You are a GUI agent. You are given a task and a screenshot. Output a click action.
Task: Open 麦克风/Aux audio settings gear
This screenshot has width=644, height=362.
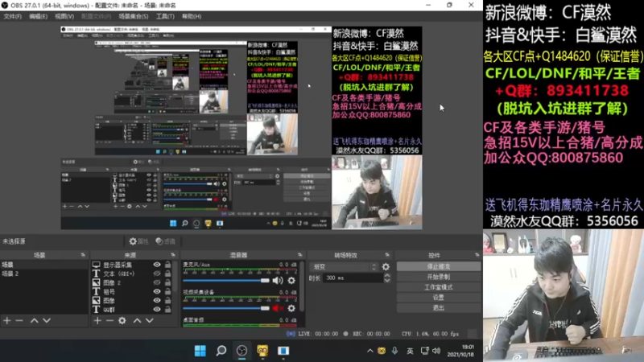(291, 281)
